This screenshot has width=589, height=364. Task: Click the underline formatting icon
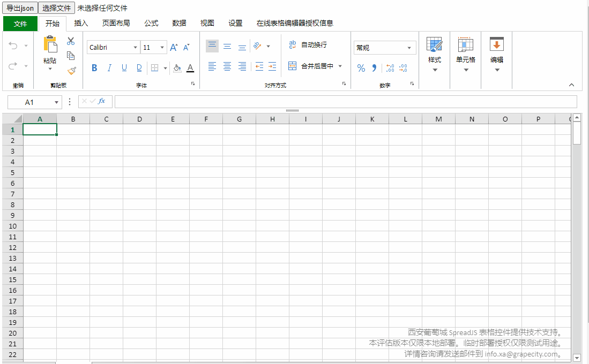click(124, 68)
